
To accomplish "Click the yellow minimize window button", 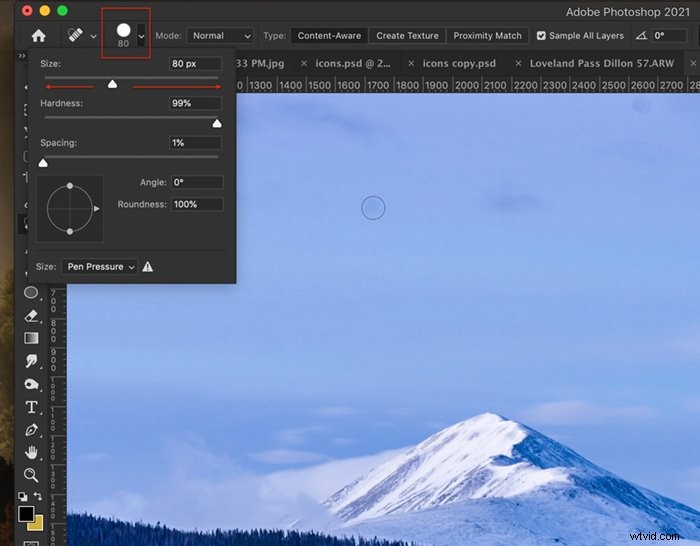I will pyautogui.click(x=45, y=11).
